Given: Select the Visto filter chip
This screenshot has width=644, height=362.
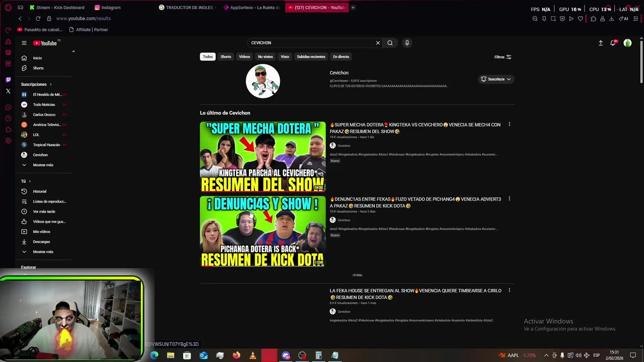Looking at the screenshot, I should (285, 57).
